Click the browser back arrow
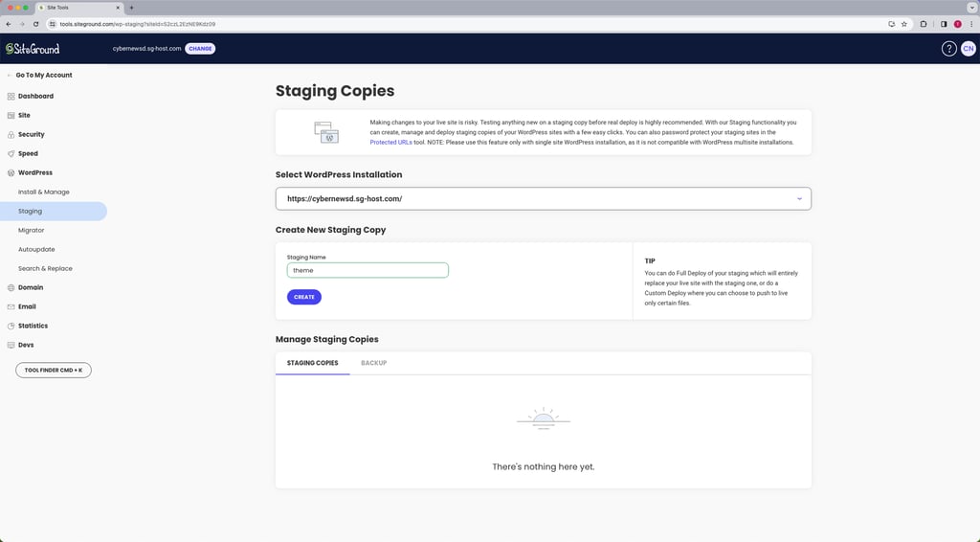 pyautogui.click(x=8, y=24)
